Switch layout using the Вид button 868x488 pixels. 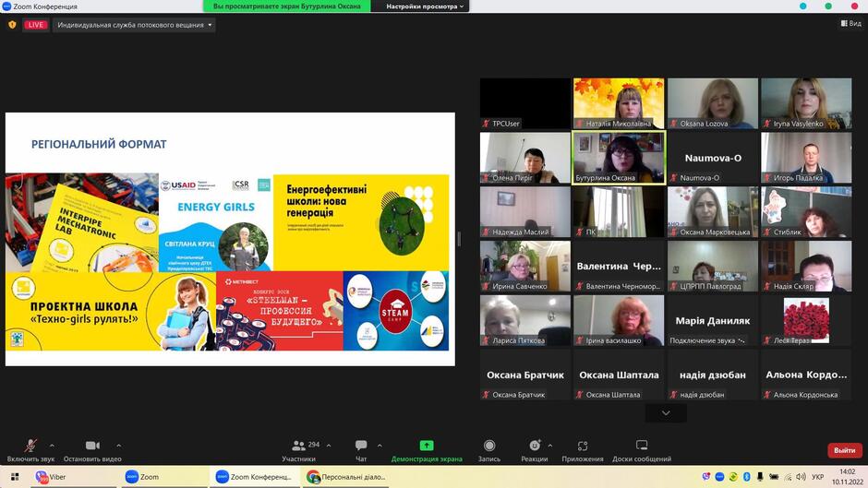coord(850,23)
